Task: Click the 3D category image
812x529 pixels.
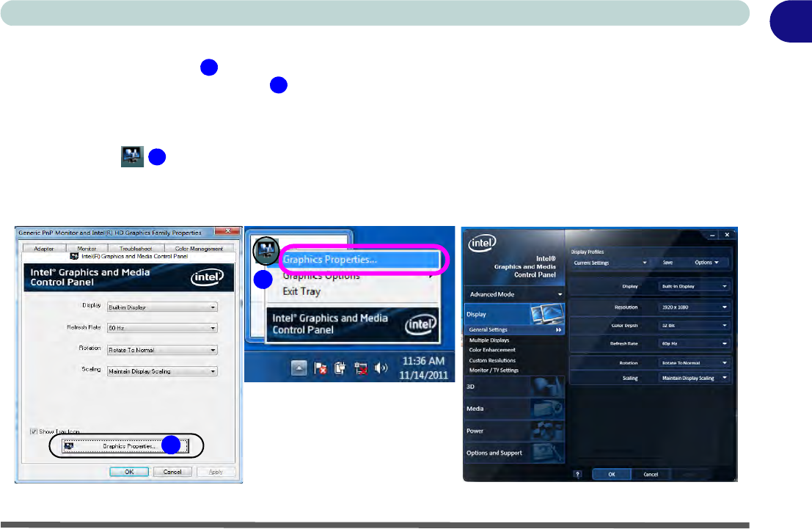Action: pos(547,387)
